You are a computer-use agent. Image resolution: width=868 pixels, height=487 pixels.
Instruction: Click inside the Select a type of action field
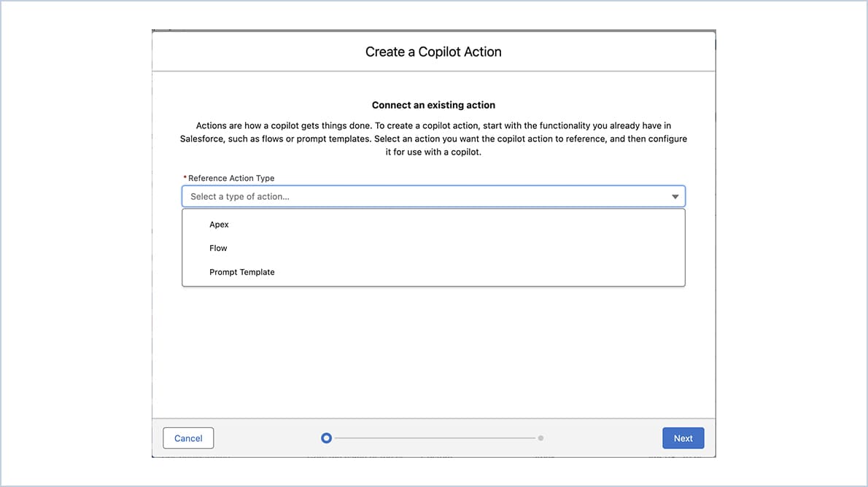(x=365, y=195)
